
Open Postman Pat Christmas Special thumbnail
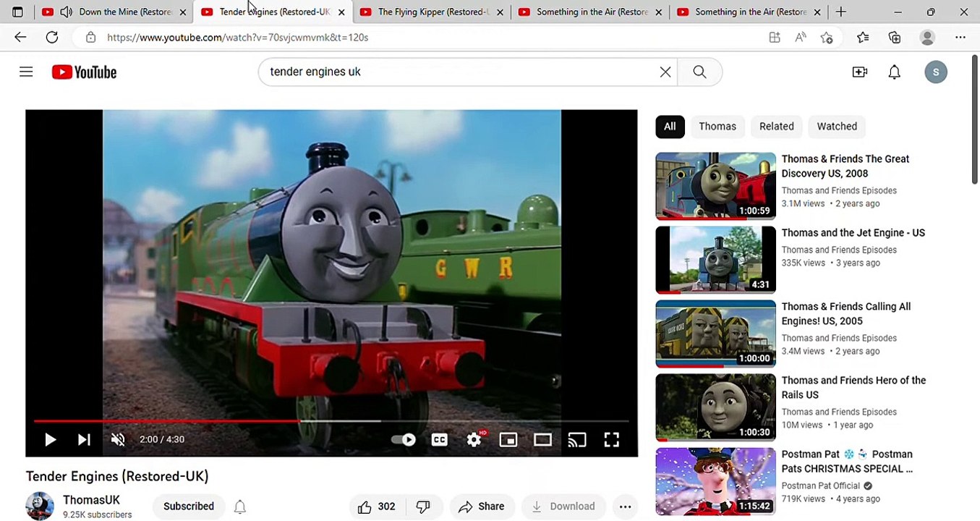point(715,481)
